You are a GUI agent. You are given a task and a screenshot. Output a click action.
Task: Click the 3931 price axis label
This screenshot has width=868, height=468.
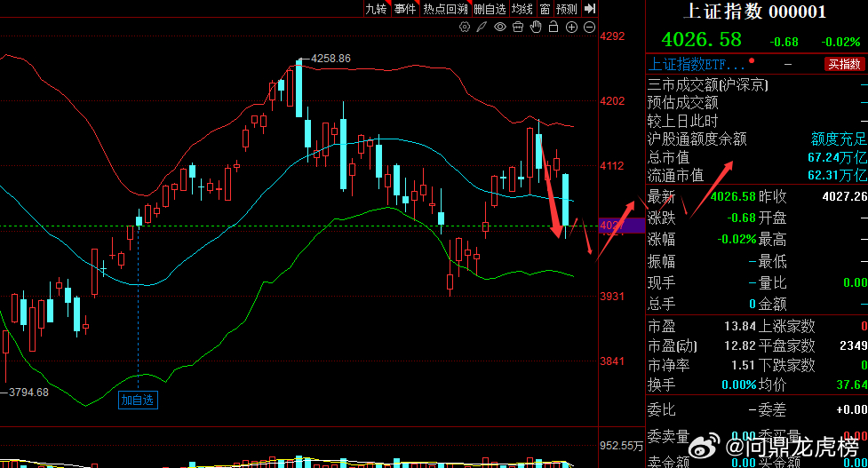612,296
